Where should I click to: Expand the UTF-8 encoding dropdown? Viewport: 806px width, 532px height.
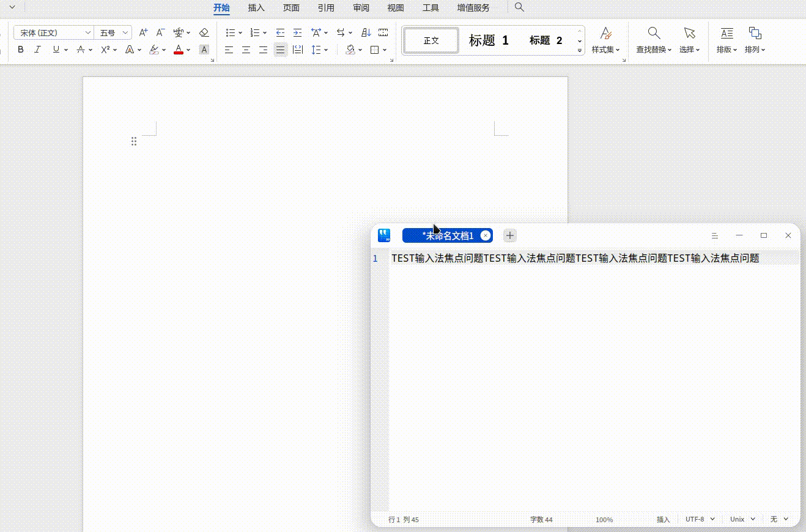tap(700, 519)
